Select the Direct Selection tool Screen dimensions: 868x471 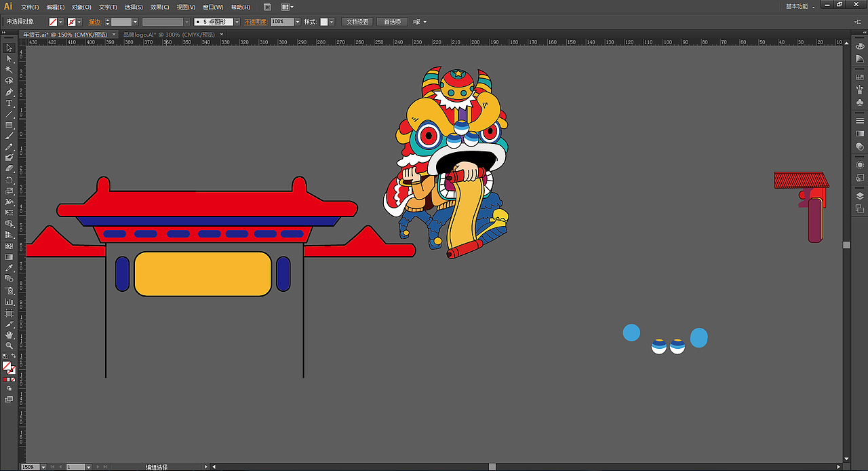point(9,59)
